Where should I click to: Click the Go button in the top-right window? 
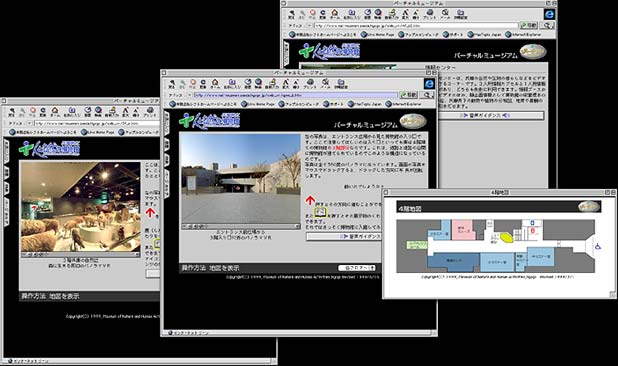(x=529, y=26)
